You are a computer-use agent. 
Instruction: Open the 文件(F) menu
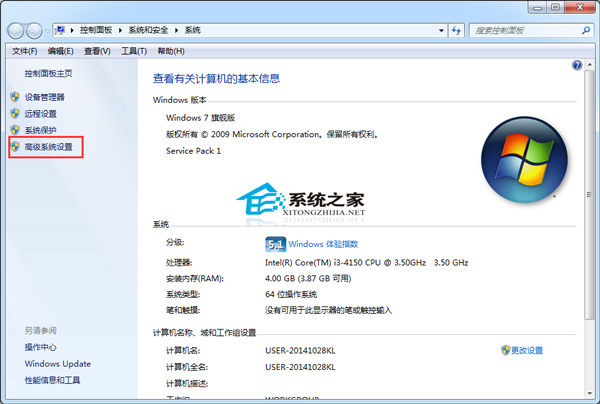pos(24,51)
